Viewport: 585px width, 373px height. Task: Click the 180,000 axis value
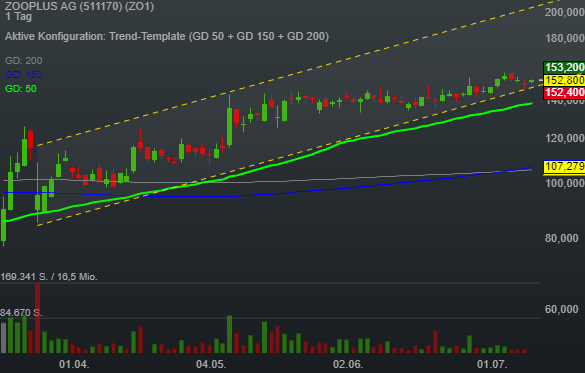pos(564,38)
